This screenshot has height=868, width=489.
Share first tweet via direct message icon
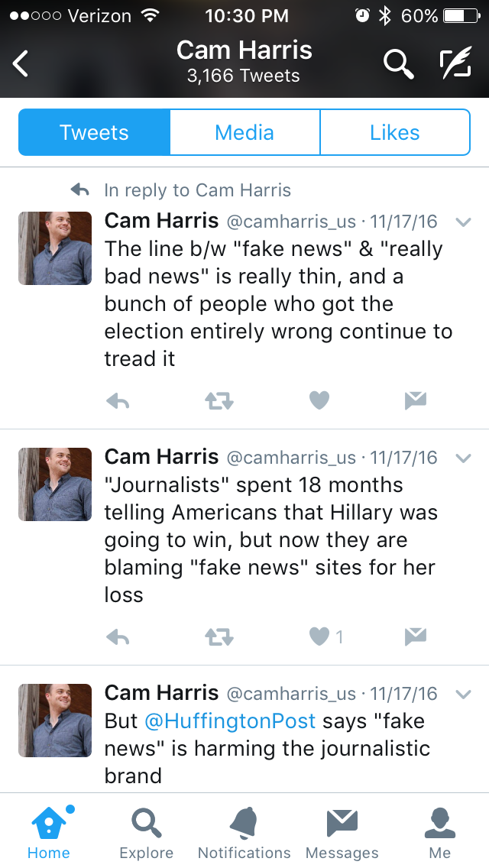pyautogui.click(x=416, y=400)
